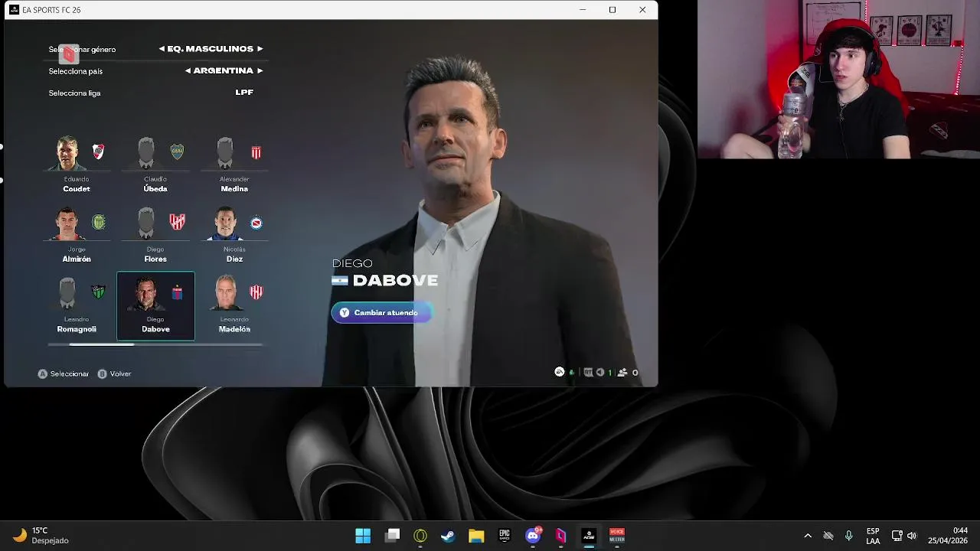Open the clock showing 0:44
Screen dimensions: 980x551
click(949, 536)
